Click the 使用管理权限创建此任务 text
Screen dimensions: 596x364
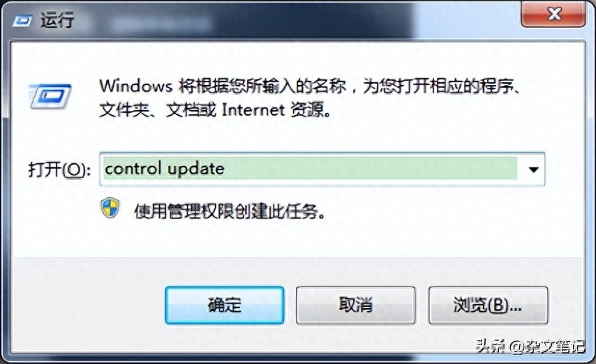(230, 211)
